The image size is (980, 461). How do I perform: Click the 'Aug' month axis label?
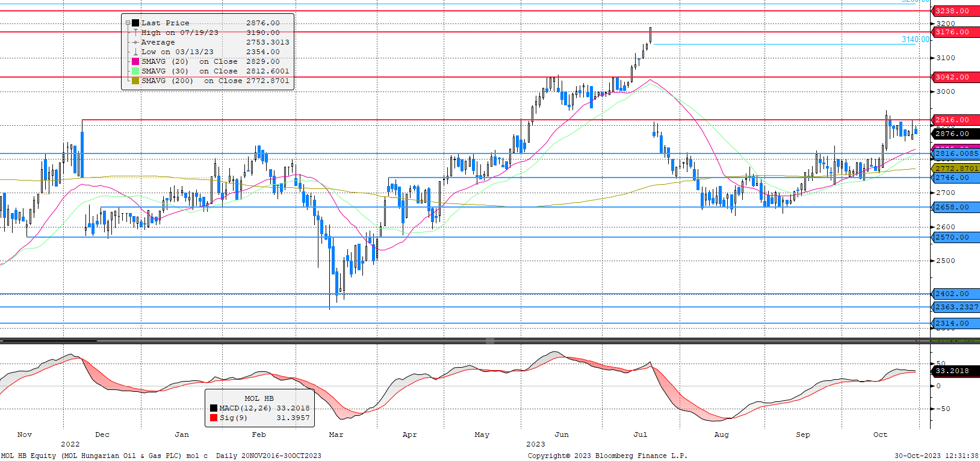click(721, 435)
